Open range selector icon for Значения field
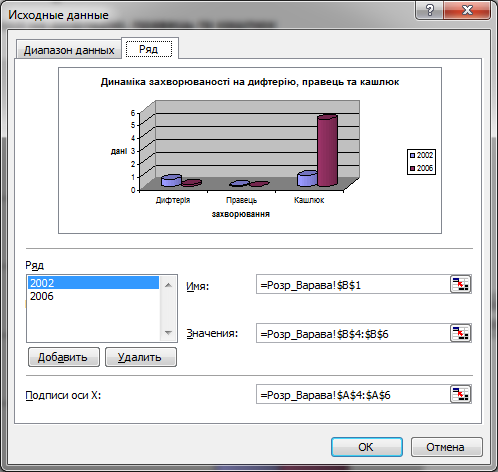 coord(460,333)
